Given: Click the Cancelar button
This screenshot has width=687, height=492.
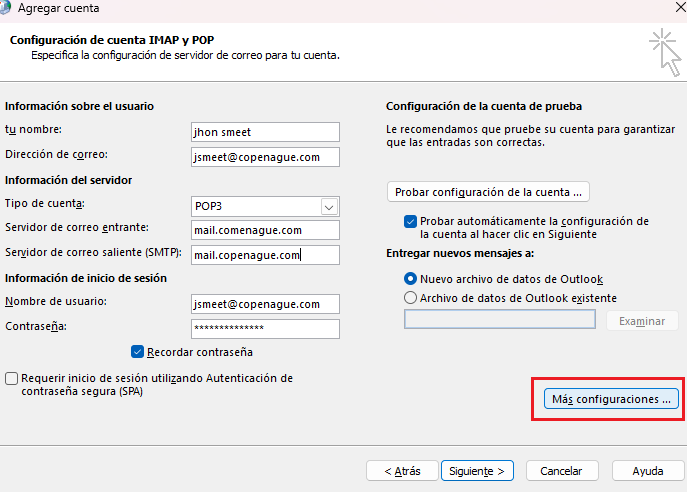Looking at the screenshot, I should 562,471.
